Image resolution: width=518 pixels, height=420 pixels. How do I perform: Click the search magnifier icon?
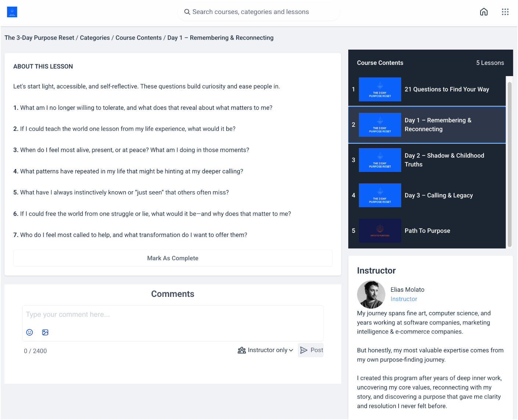(x=187, y=12)
